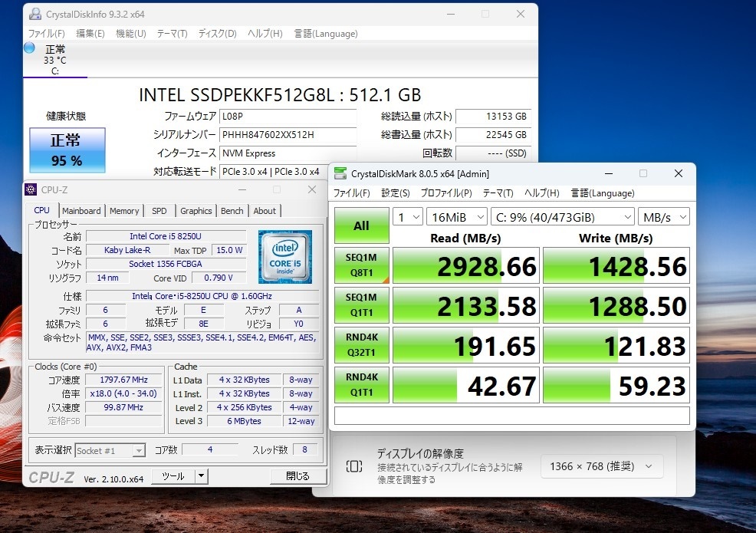The height and width of the screenshot is (533, 756).
Task: Click the firmware field showing L08P
Action: pyautogui.click(x=288, y=117)
